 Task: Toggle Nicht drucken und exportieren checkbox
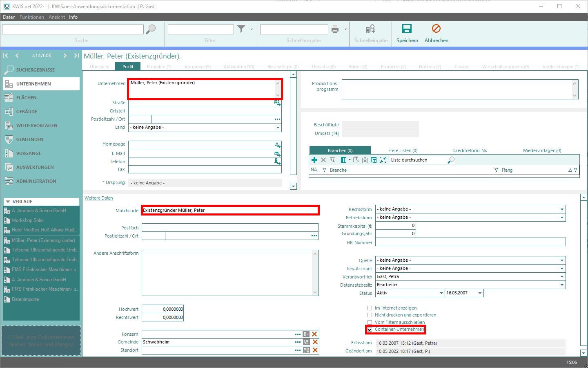tap(370, 315)
